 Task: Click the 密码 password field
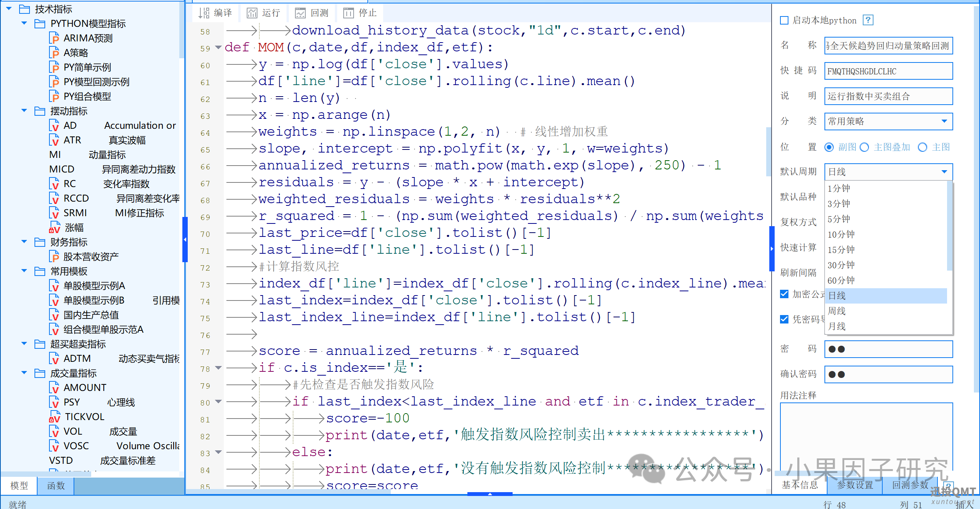(888, 349)
